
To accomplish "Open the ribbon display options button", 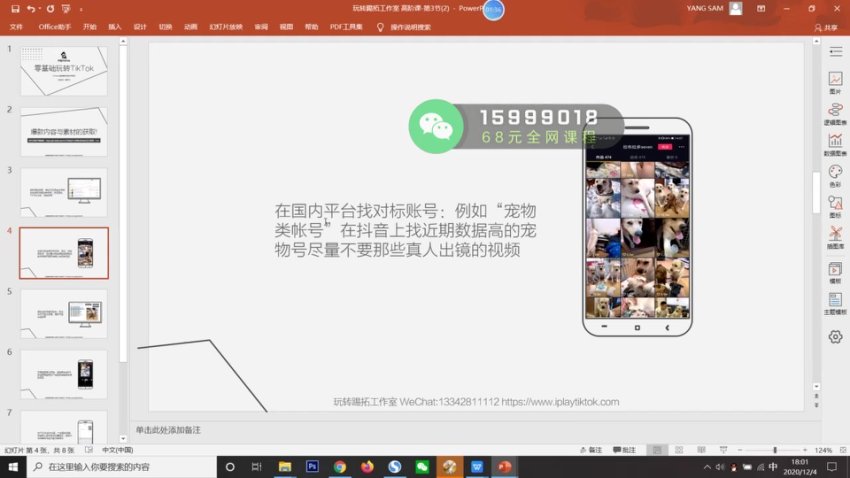I will 764,8.
